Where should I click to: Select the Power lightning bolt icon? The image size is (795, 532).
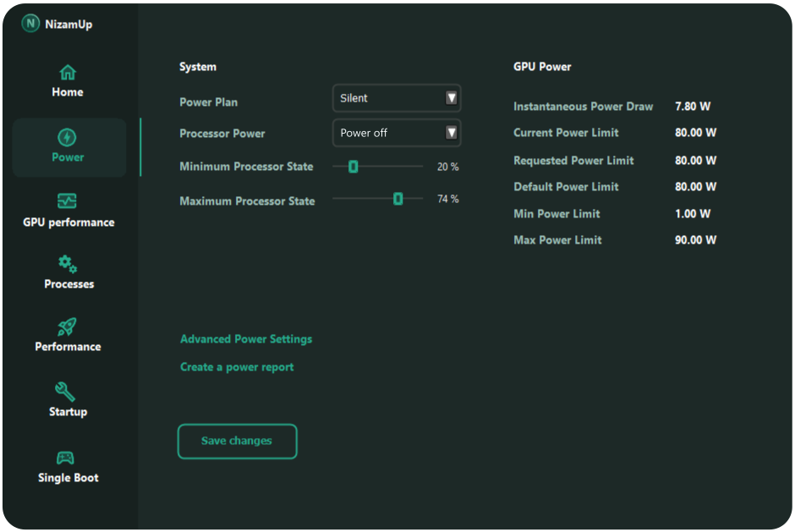click(x=68, y=137)
